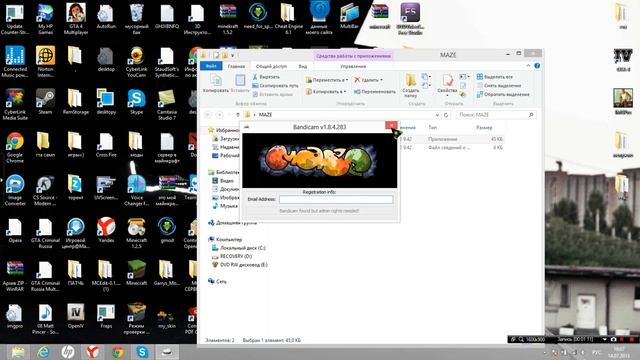Image resolution: width=640 pixels, height=360 pixels.
Task: Open the Свойства dropdown in ribbon
Action: (x=447, y=96)
